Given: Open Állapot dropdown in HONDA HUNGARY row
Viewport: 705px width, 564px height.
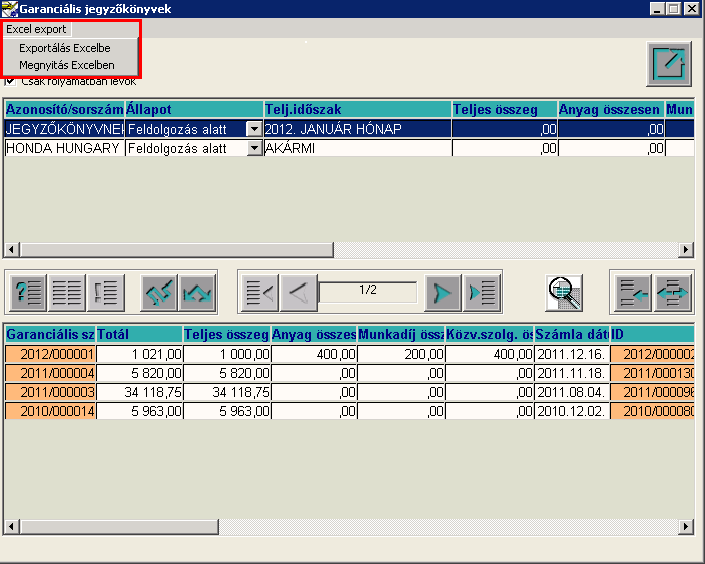Looking at the screenshot, I should pyautogui.click(x=254, y=148).
